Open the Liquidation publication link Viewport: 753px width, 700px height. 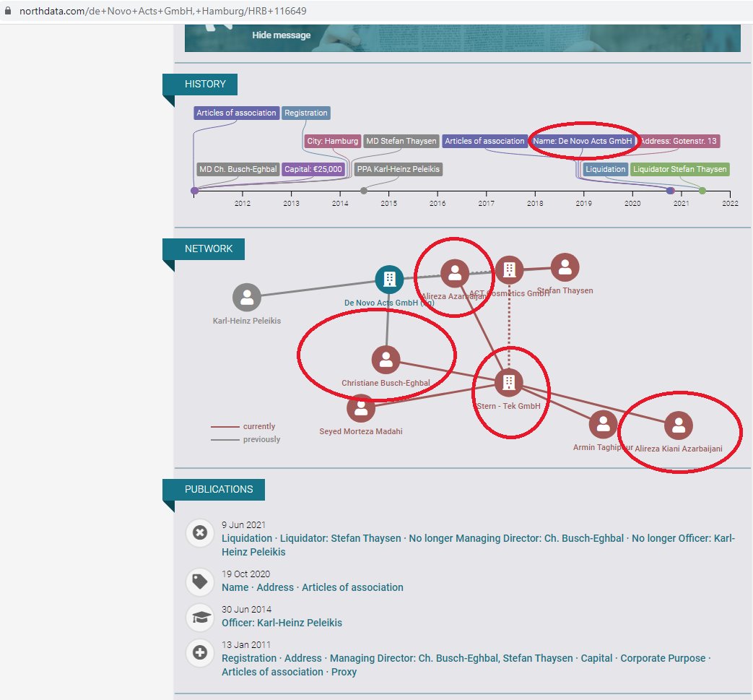coord(247,539)
